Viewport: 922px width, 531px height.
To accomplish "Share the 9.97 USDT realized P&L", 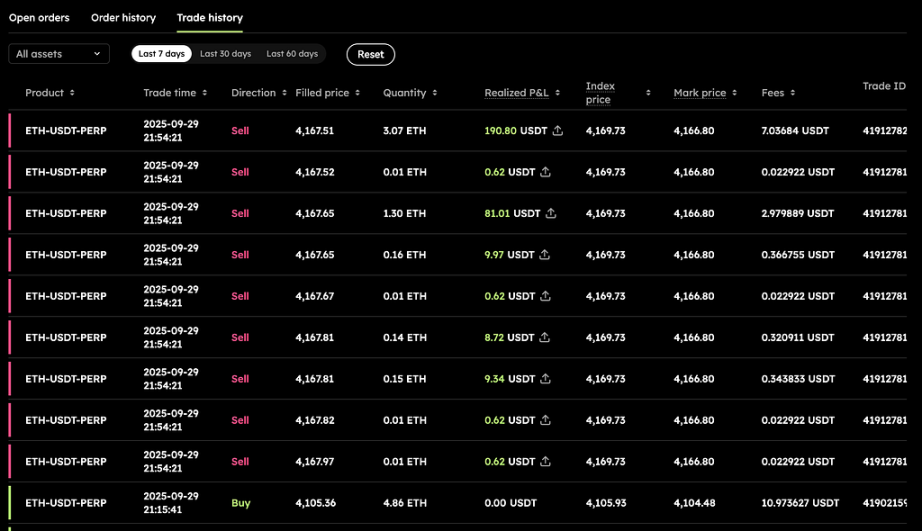I will (545, 255).
